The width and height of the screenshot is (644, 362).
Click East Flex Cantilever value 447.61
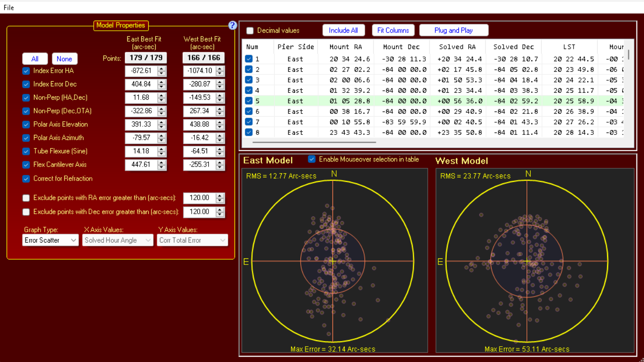click(x=142, y=165)
